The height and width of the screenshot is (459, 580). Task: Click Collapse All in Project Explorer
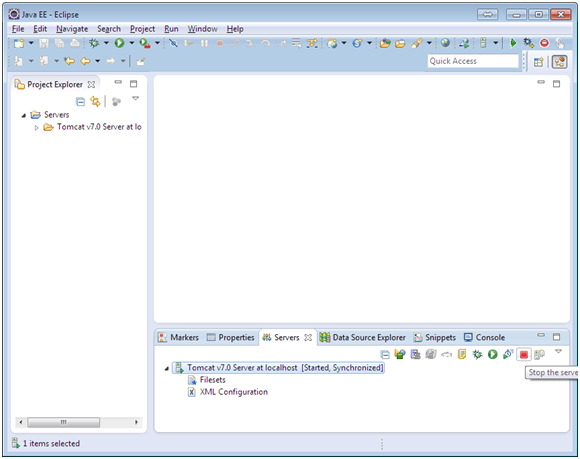point(80,101)
